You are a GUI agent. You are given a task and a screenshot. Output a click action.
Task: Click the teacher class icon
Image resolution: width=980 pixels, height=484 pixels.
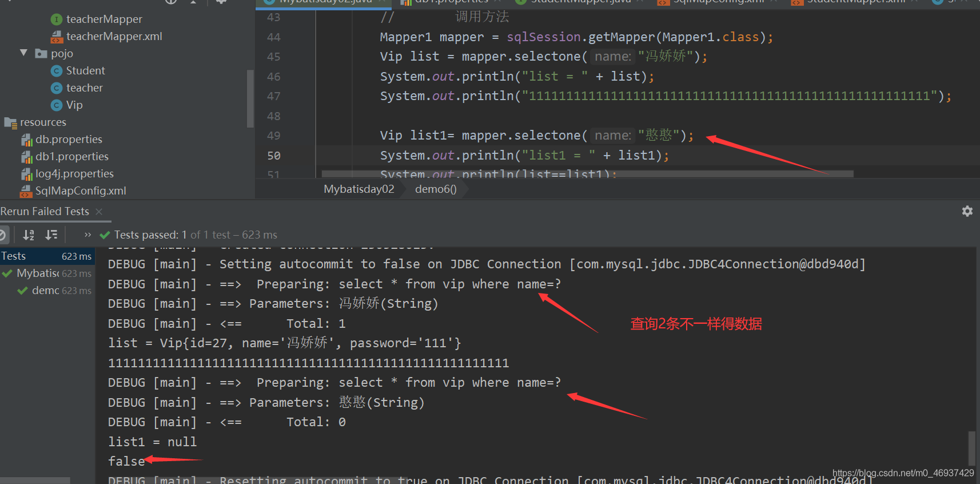(x=56, y=88)
